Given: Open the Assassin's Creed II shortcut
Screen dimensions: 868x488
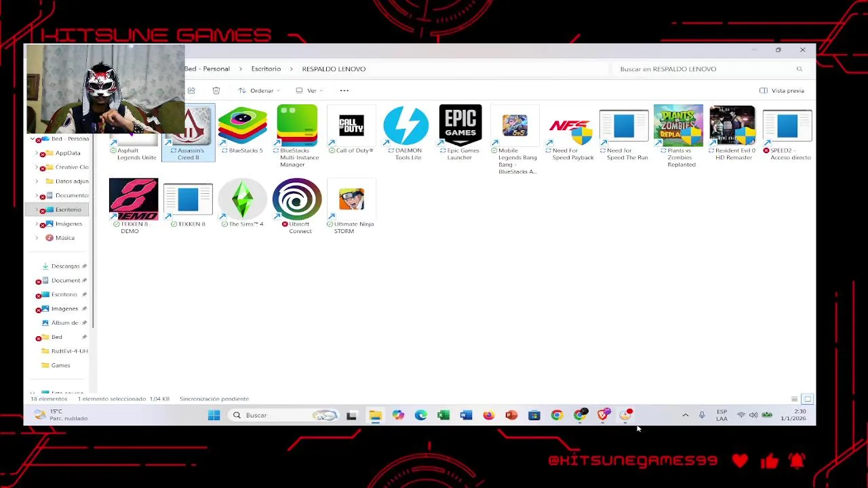Looking at the screenshot, I should pos(189,133).
